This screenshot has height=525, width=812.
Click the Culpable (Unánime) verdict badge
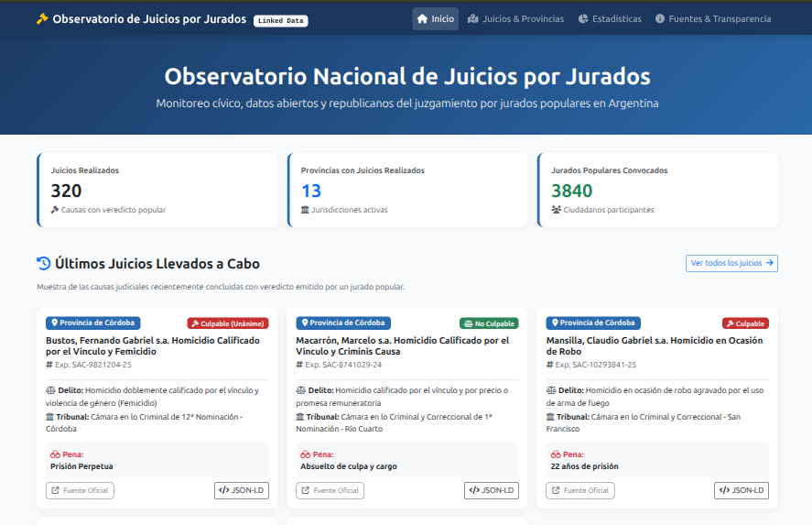[228, 323]
